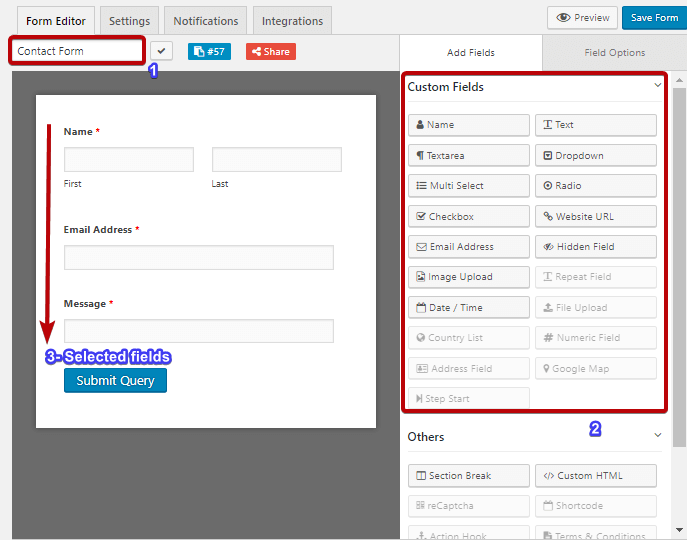687x540 pixels.
Task: Click the Country List field button
Action: pos(468,338)
